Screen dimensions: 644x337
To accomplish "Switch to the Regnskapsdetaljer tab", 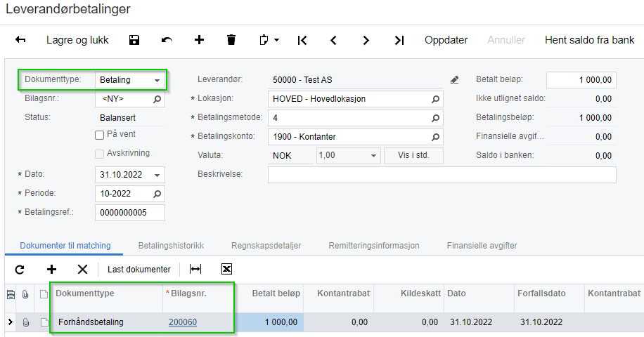I will click(266, 246).
